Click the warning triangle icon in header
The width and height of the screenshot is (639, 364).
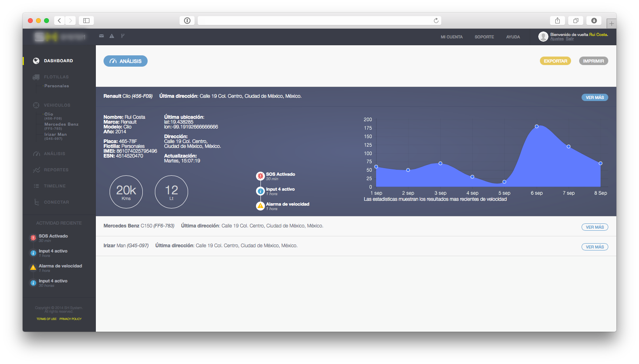pos(112,36)
